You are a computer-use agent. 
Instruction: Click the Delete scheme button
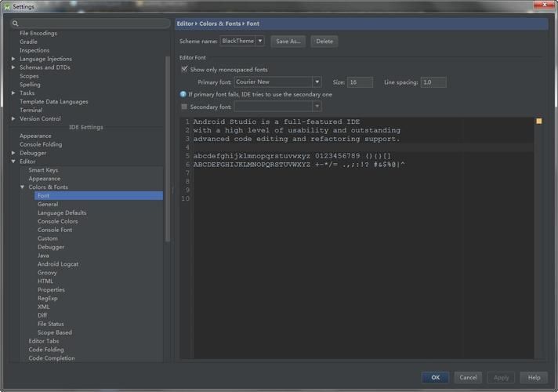(324, 41)
